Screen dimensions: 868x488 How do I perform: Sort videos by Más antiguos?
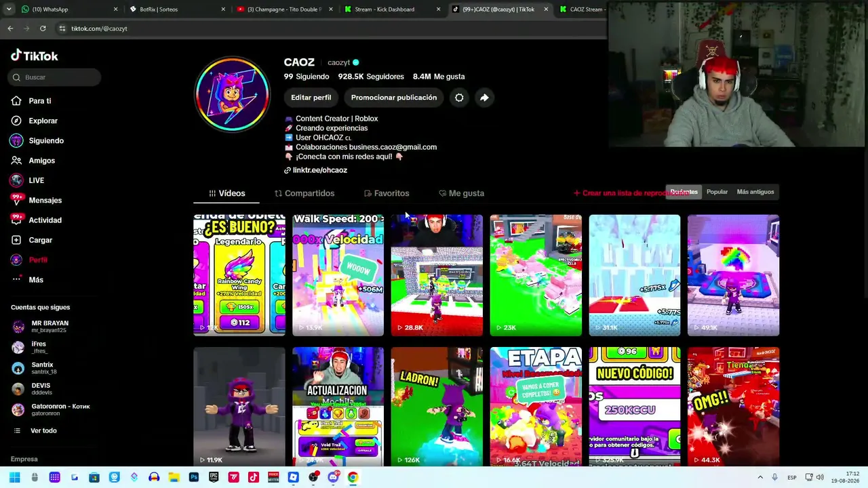coord(755,192)
